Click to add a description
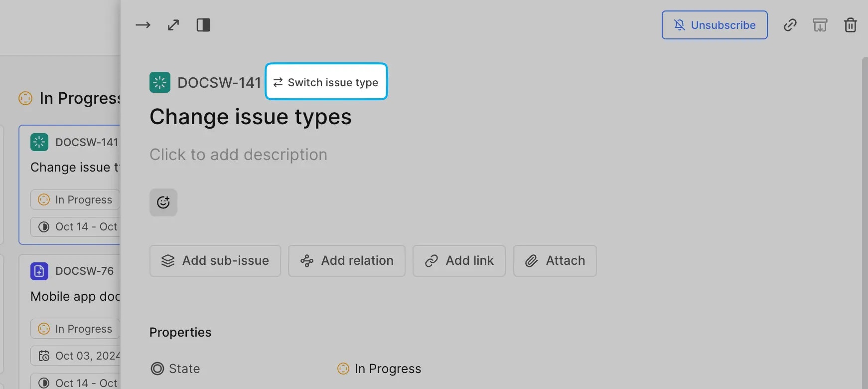Viewport: 868px width, 389px height. tap(238, 154)
